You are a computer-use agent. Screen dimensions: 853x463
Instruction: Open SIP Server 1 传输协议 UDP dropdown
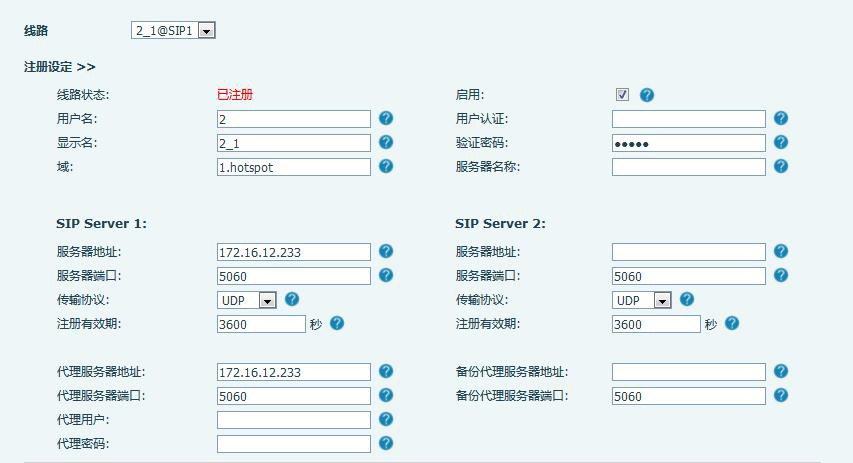tap(247, 300)
